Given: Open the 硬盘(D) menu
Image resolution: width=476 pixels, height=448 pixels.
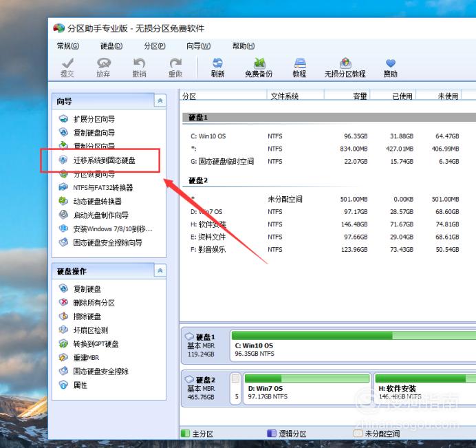Looking at the screenshot, I should coord(111,46).
